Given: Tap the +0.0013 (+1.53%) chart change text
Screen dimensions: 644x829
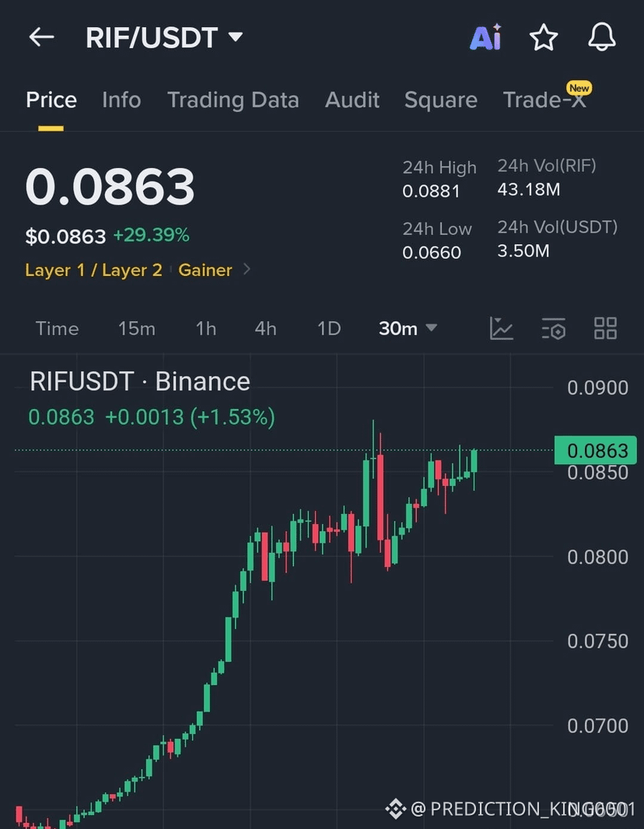Looking at the screenshot, I should (190, 417).
